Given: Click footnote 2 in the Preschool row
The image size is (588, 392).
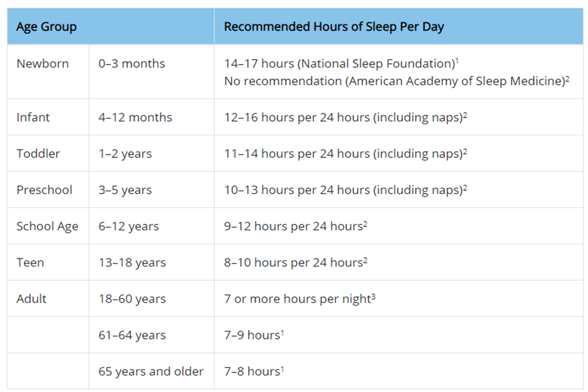Looking at the screenshot, I should (465, 186).
